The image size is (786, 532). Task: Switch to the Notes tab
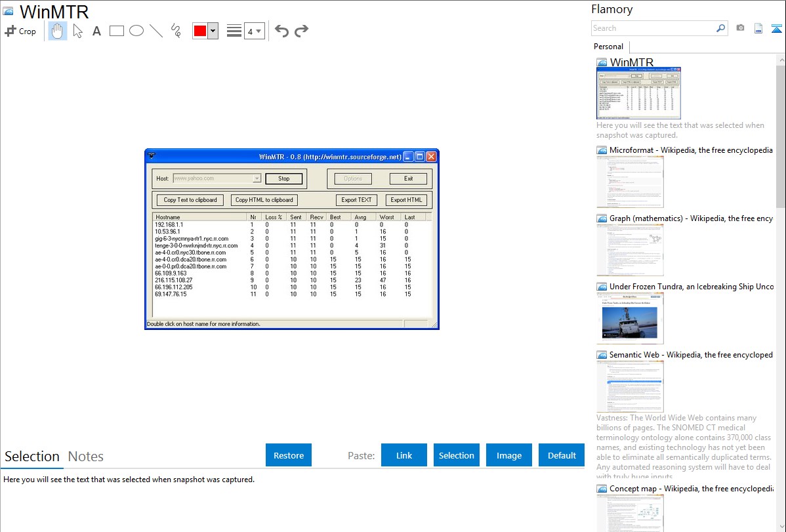[x=86, y=457]
